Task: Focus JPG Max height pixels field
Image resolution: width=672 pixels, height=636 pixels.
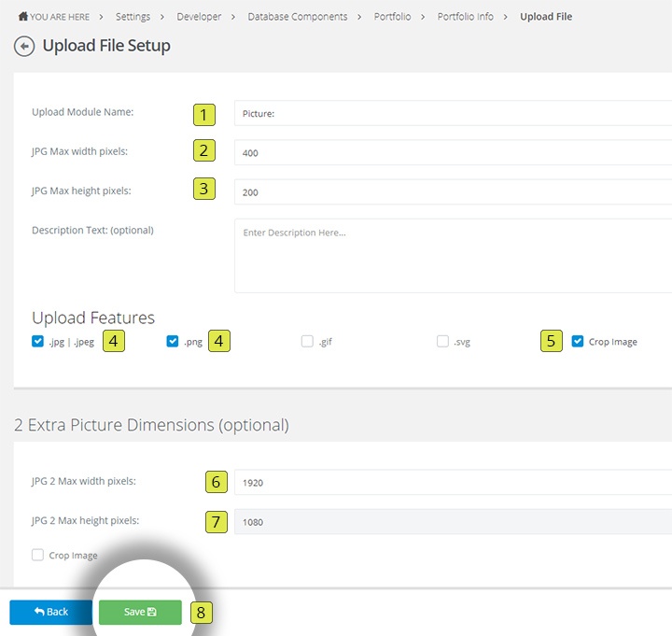Action: pyautogui.click(x=453, y=192)
